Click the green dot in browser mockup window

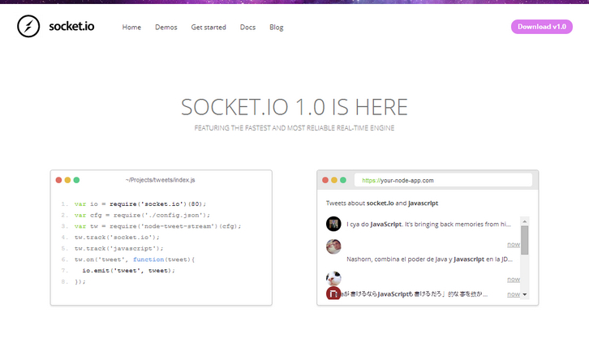tap(343, 180)
